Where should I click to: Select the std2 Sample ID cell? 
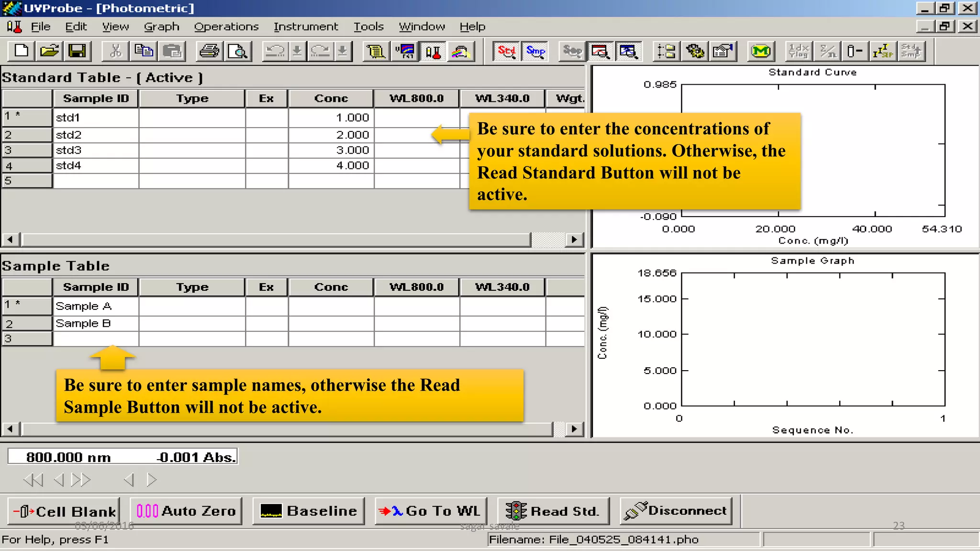coord(96,135)
